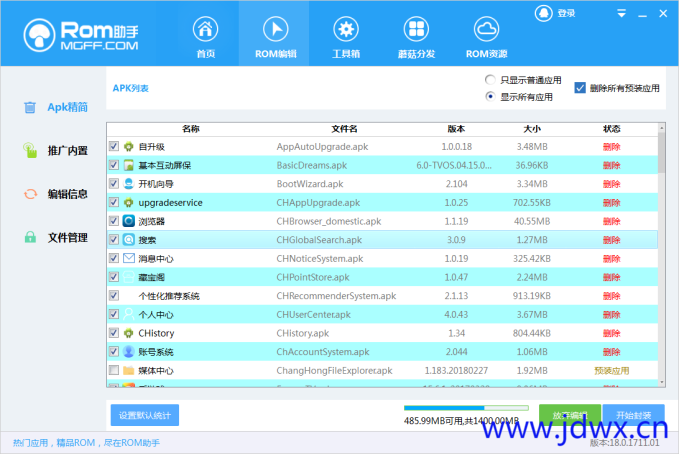Click the 个人中心 person icon
The height and width of the screenshot is (454, 679).
[x=129, y=314]
